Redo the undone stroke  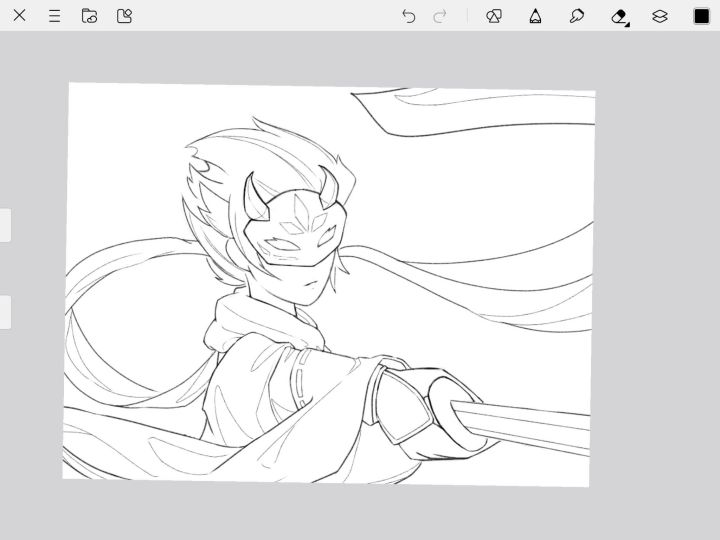[440, 16]
